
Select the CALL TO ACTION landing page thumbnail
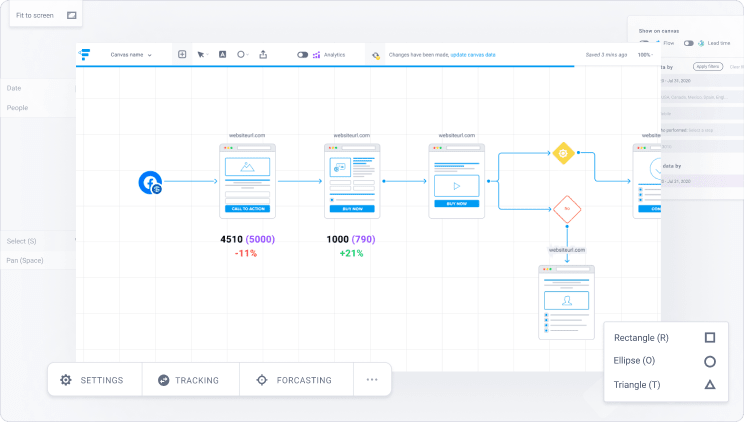[x=247, y=181]
